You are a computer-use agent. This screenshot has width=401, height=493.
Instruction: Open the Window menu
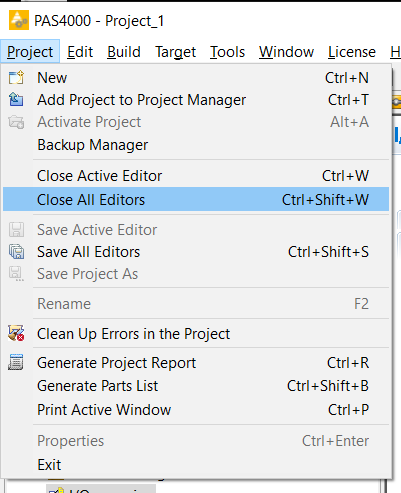[x=286, y=52]
